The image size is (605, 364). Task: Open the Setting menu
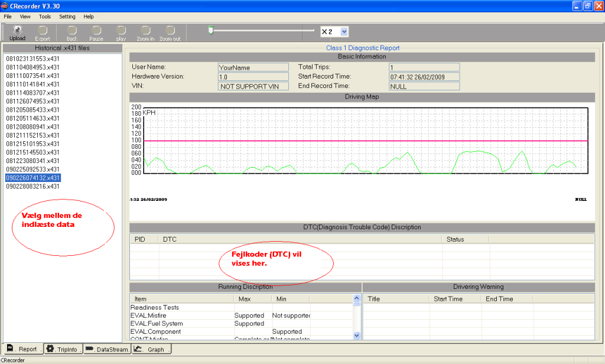tap(67, 17)
